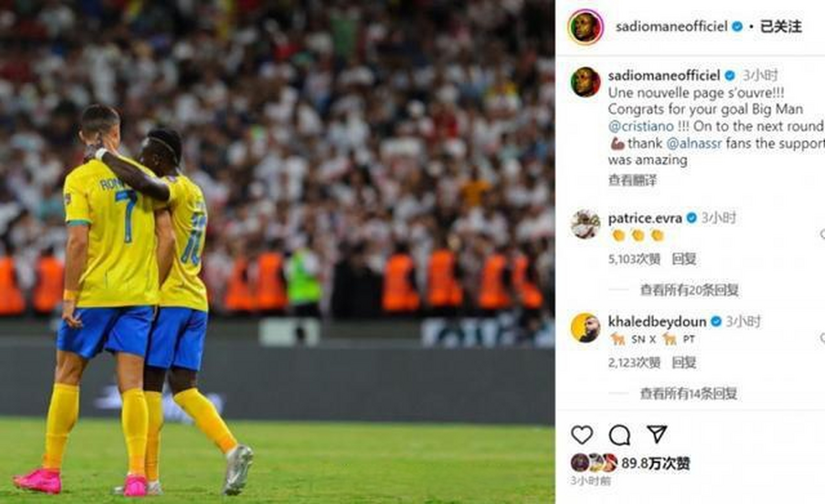Open khaledbeydoun profile avatar

click(586, 328)
